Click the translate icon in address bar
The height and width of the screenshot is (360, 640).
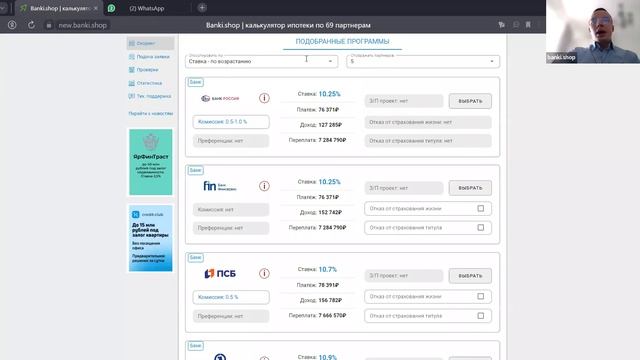502,25
